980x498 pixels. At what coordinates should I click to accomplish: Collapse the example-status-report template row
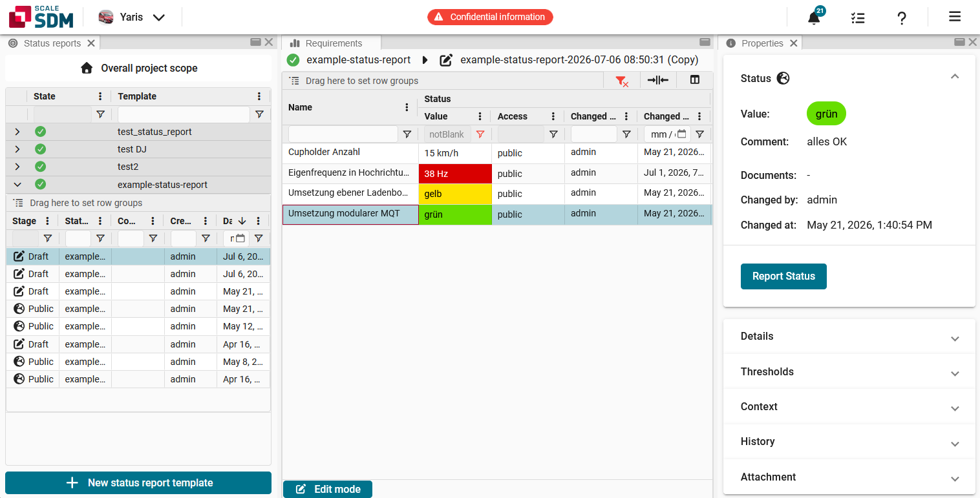click(x=17, y=185)
